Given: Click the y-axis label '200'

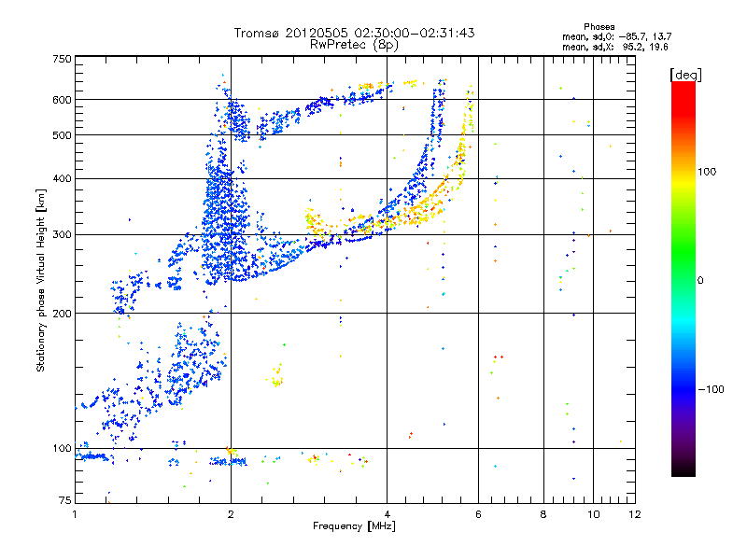Looking at the screenshot, I should coord(62,314).
